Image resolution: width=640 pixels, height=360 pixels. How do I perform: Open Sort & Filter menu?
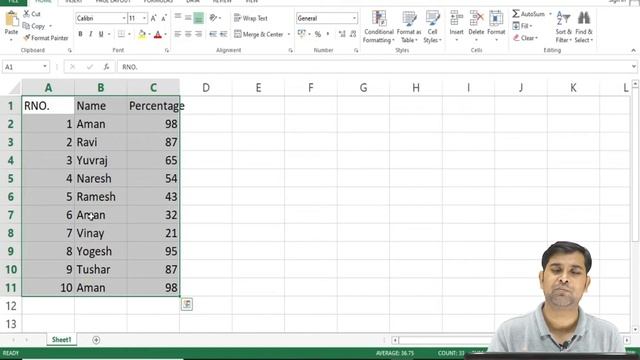pos(563,27)
